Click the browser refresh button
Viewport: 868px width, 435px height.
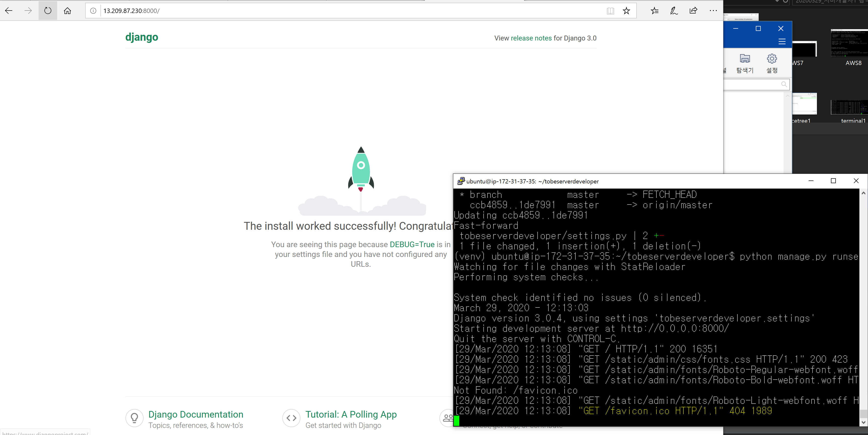coord(48,11)
